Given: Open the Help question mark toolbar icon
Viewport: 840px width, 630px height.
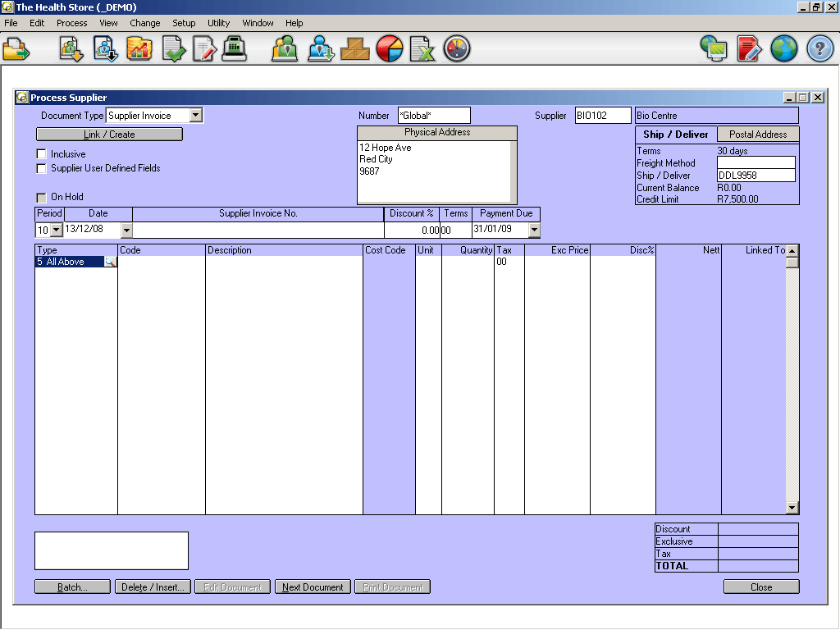Looking at the screenshot, I should click(818, 48).
